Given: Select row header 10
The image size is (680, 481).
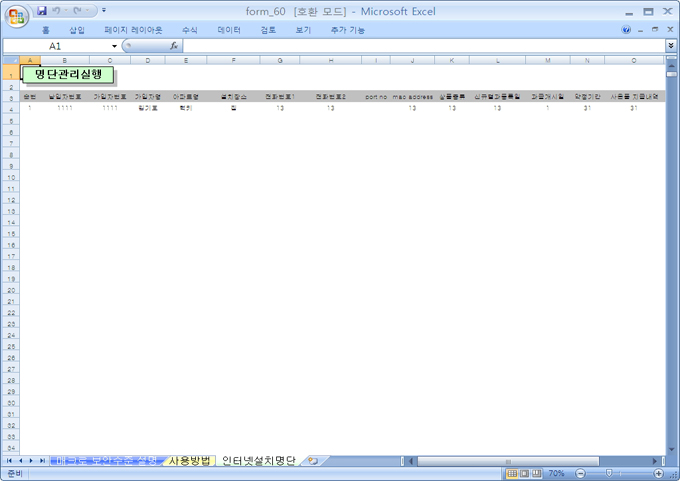Looking at the screenshot, I should click(x=11, y=177).
